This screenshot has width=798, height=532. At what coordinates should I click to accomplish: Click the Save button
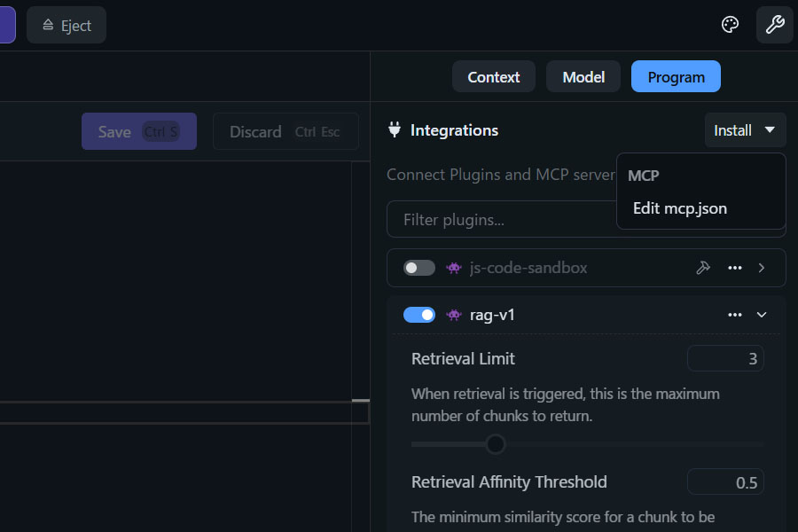pyautogui.click(x=139, y=131)
